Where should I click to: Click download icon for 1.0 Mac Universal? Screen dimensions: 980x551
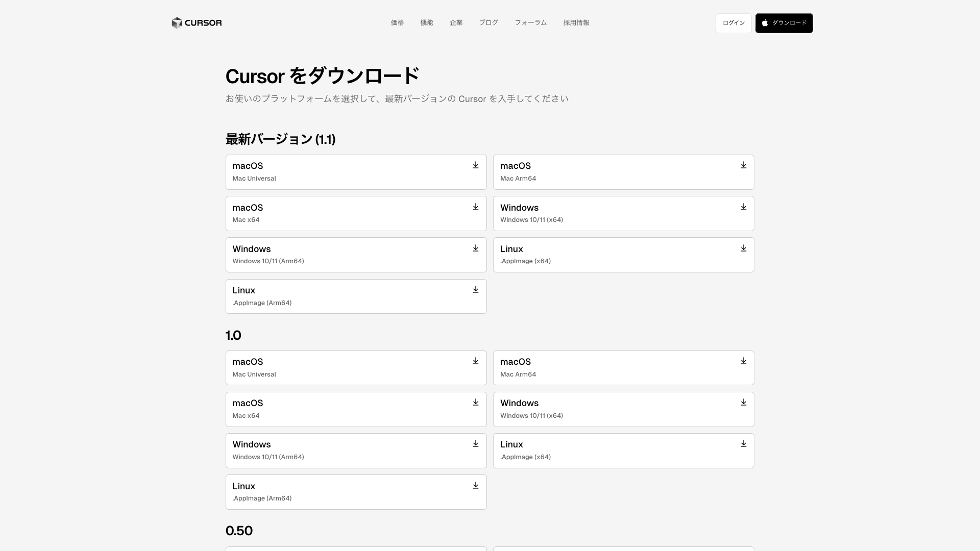pos(476,361)
